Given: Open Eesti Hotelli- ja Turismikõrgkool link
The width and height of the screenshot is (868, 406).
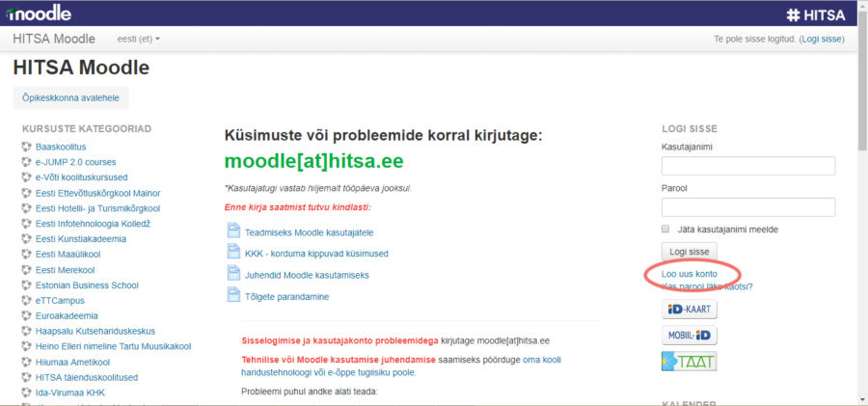Looking at the screenshot, I should coord(98,208).
